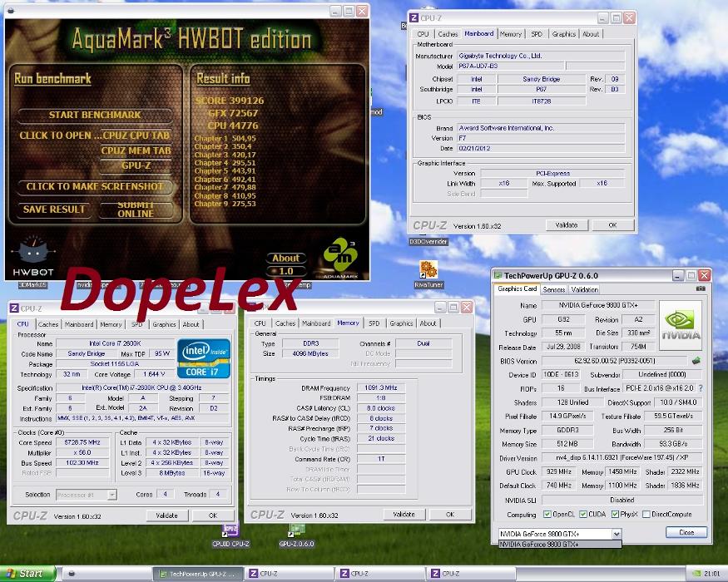Image resolution: width=728 pixels, height=582 pixels.
Task: Open the CPU tab in Mainboard CPU-Z window
Action: pos(423,34)
